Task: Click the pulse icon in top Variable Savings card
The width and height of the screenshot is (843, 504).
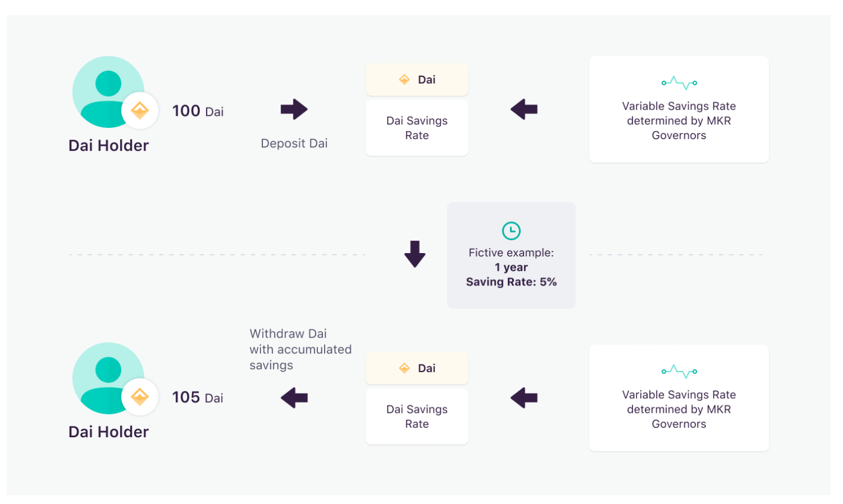Action: [679, 83]
